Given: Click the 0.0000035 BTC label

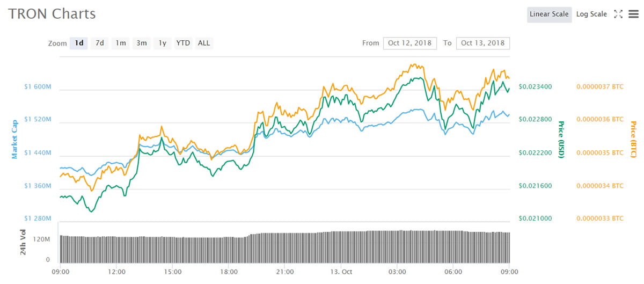Looking at the screenshot, I should [x=600, y=153].
